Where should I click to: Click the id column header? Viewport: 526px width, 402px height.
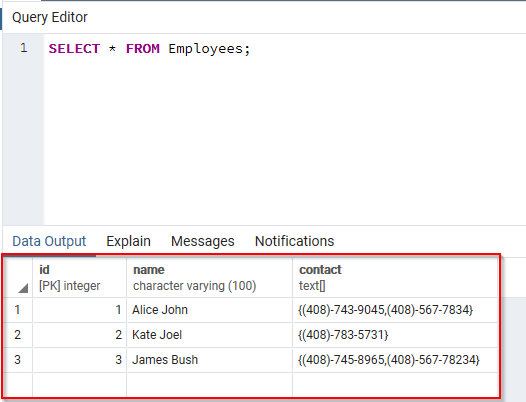[80, 278]
